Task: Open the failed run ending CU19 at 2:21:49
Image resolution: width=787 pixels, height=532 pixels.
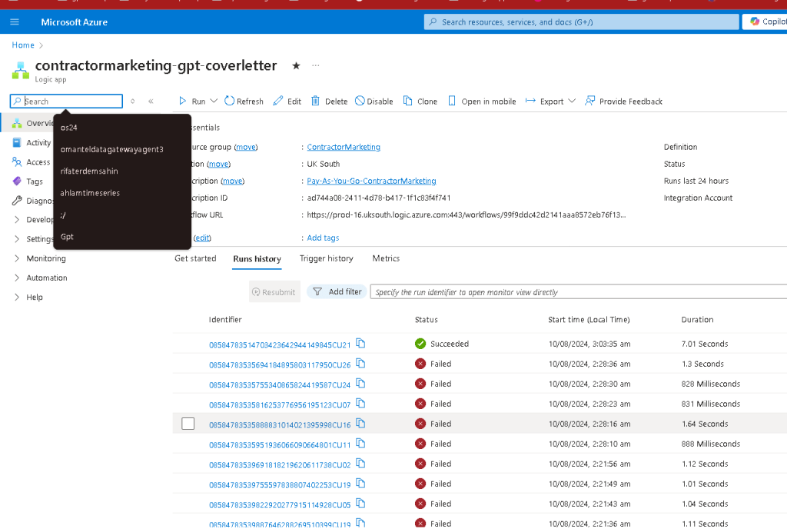Action: pyautogui.click(x=280, y=485)
